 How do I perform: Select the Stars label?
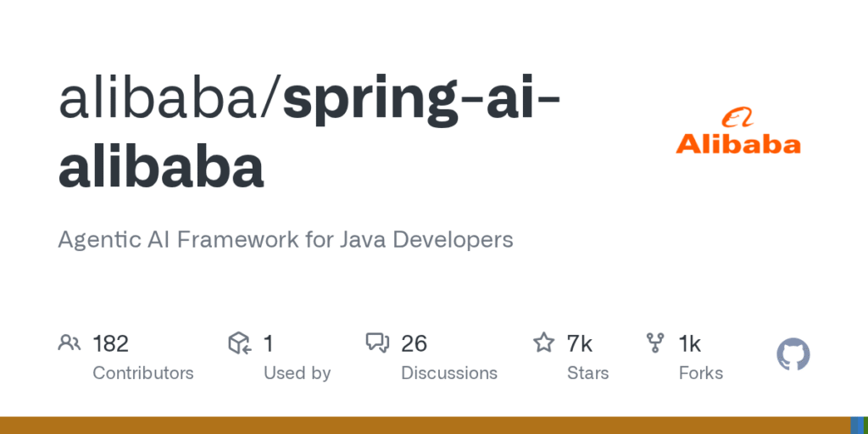click(587, 373)
